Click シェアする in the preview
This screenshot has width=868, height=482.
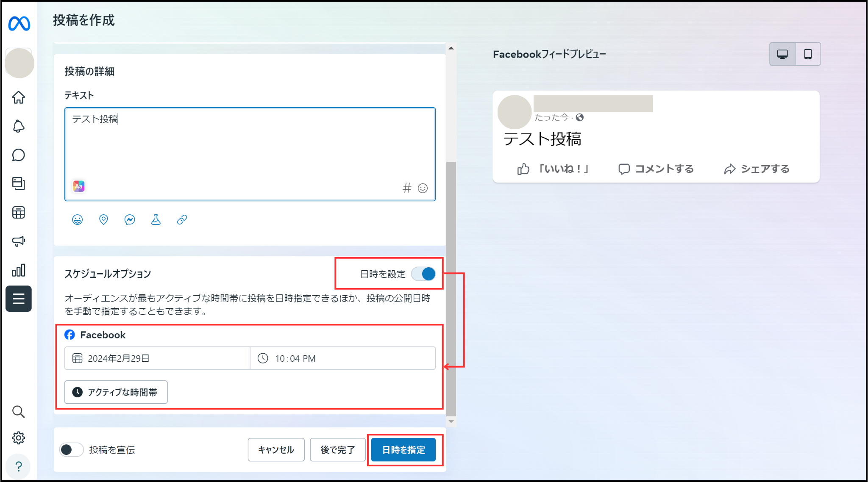pyautogui.click(x=757, y=169)
